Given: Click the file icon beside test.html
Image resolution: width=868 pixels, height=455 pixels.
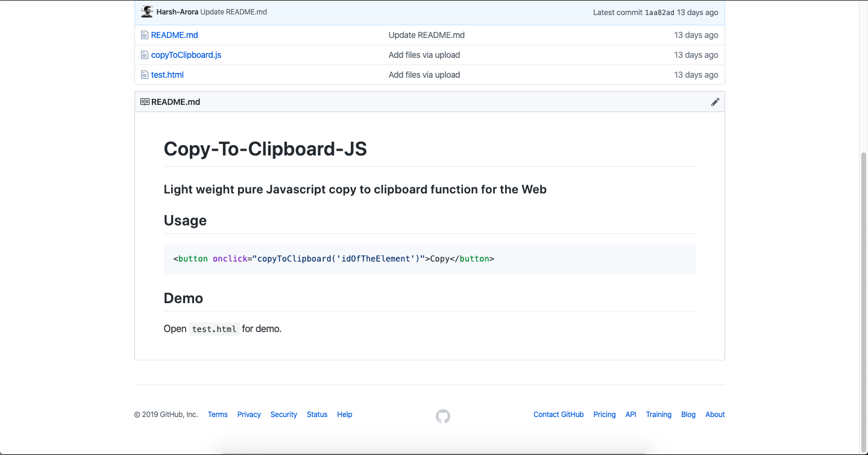Looking at the screenshot, I should 145,75.
